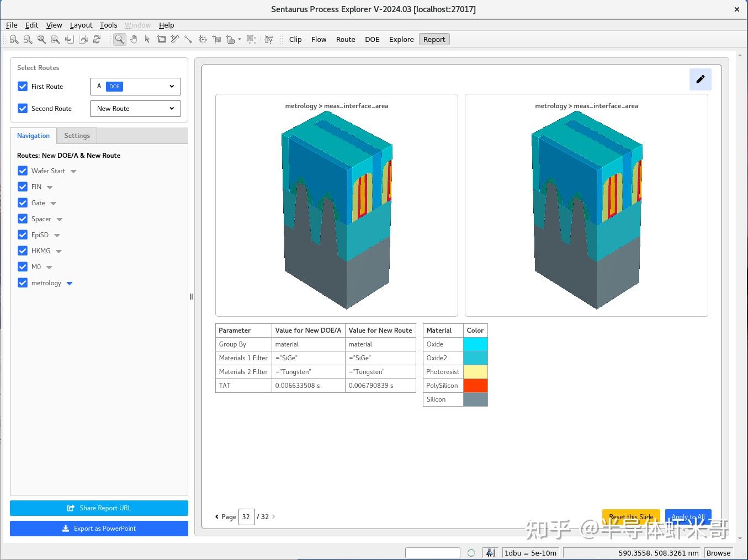Select the arrow pointer tool
The height and width of the screenshot is (560, 748).
coord(147,39)
